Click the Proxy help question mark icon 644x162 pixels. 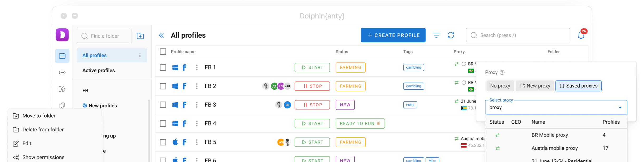pyautogui.click(x=502, y=73)
